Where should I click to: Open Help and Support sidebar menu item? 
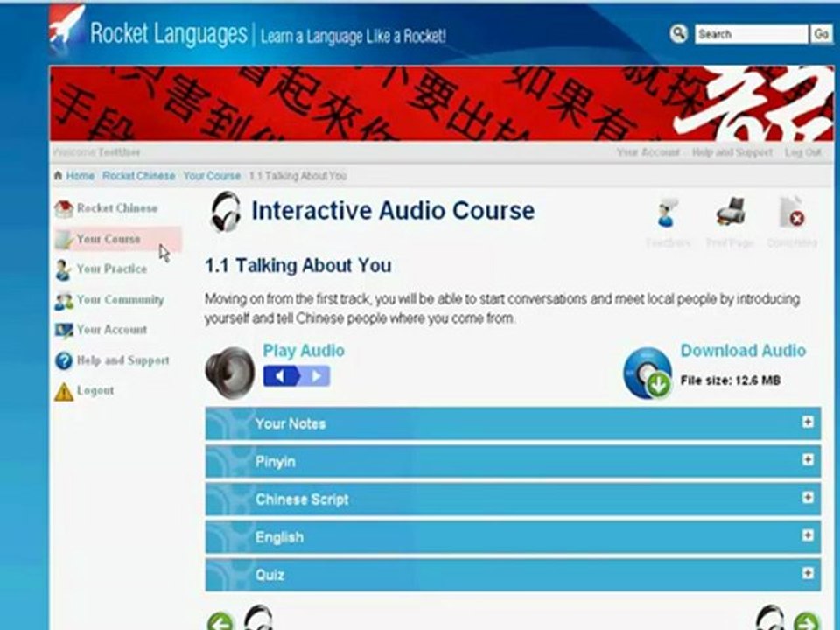(x=122, y=360)
